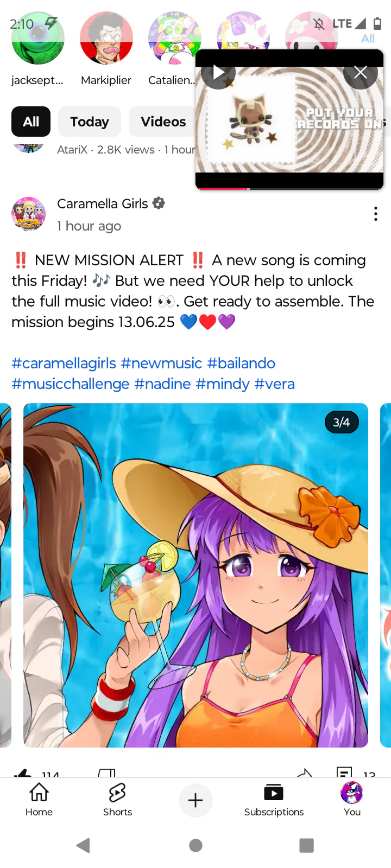This screenshot has height=868, width=391.
Task: Open jacksepticeye channel avatar
Action: pos(38,39)
